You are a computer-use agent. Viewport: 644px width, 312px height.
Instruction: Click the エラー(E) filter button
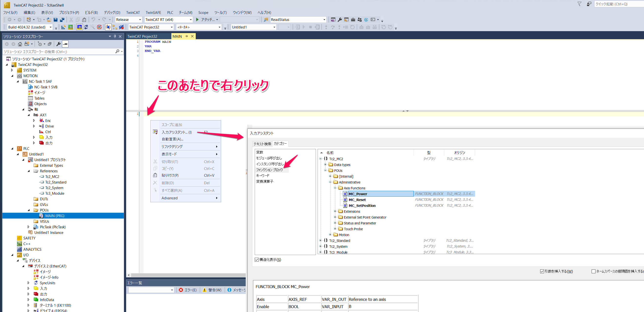(187, 290)
